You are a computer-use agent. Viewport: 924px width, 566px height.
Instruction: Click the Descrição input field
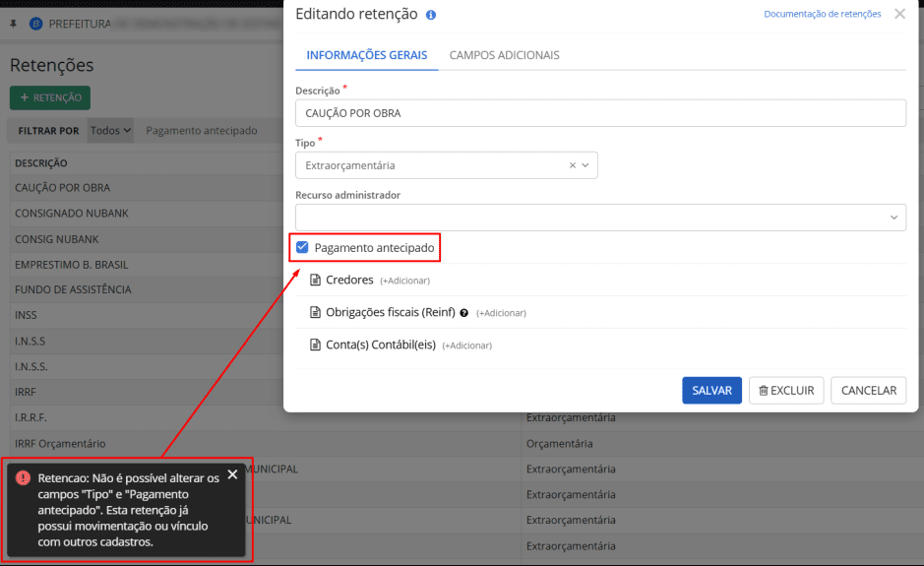tap(600, 113)
